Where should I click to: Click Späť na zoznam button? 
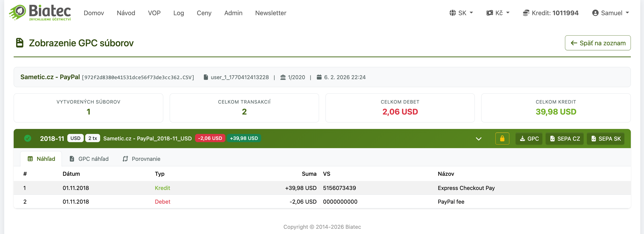pos(598,43)
